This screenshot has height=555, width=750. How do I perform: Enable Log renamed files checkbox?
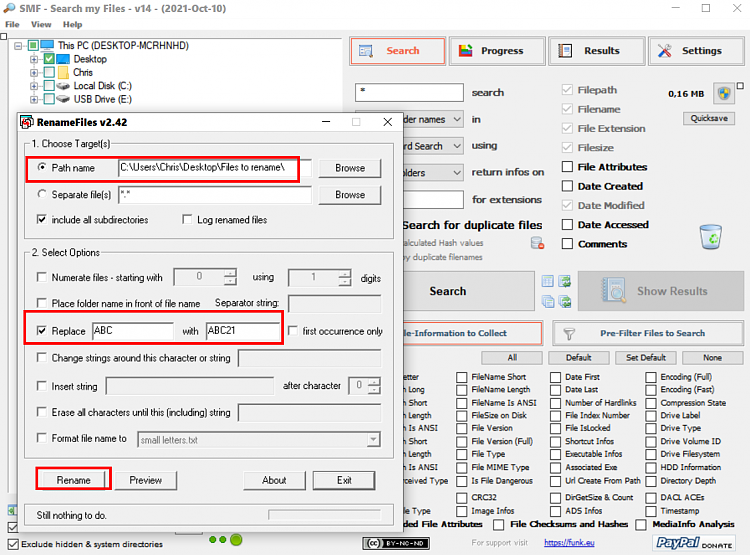point(187,220)
